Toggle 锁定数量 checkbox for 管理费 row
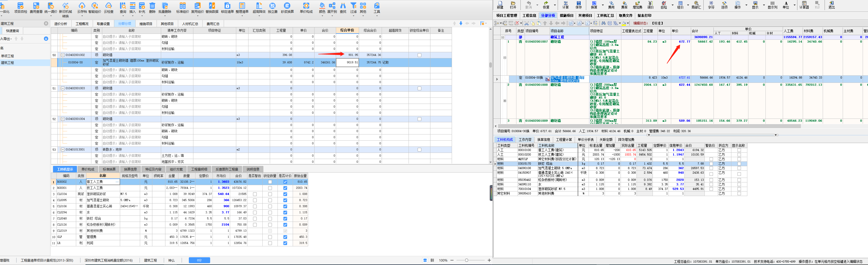This screenshot has width=868, height=265. click(270, 237)
